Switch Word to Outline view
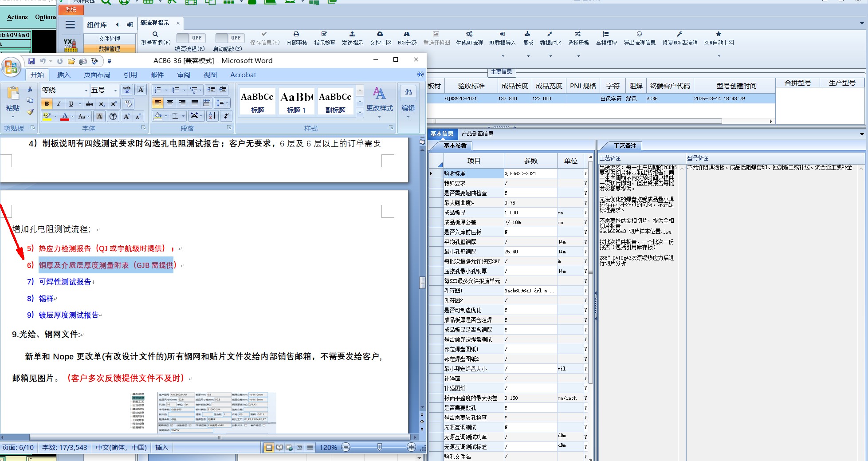The width and height of the screenshot is (868, 461). pos(300,447)
